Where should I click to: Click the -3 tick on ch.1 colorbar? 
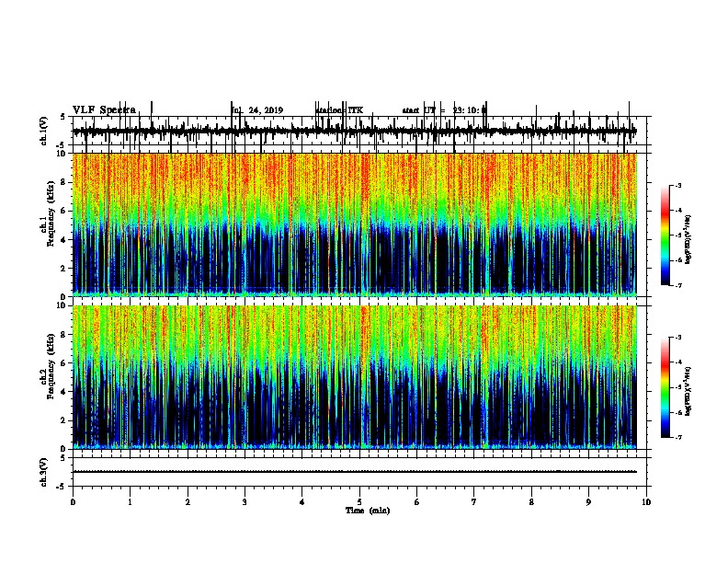(677, 185)
